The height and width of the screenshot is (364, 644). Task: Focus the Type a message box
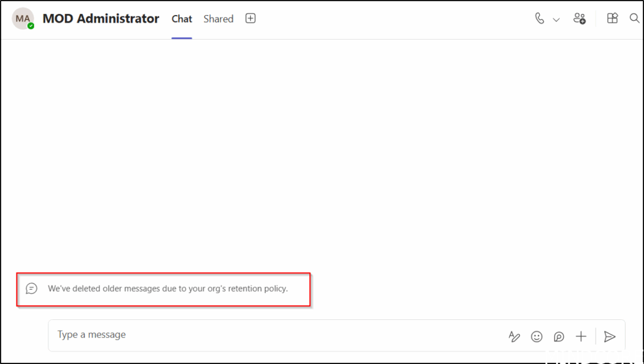coord(277,335)
